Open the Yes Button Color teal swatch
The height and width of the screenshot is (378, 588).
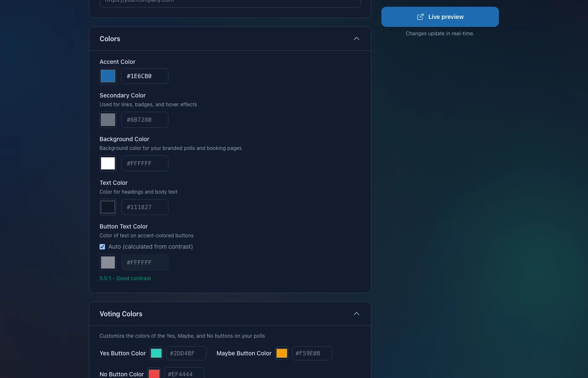pos(156,353)
